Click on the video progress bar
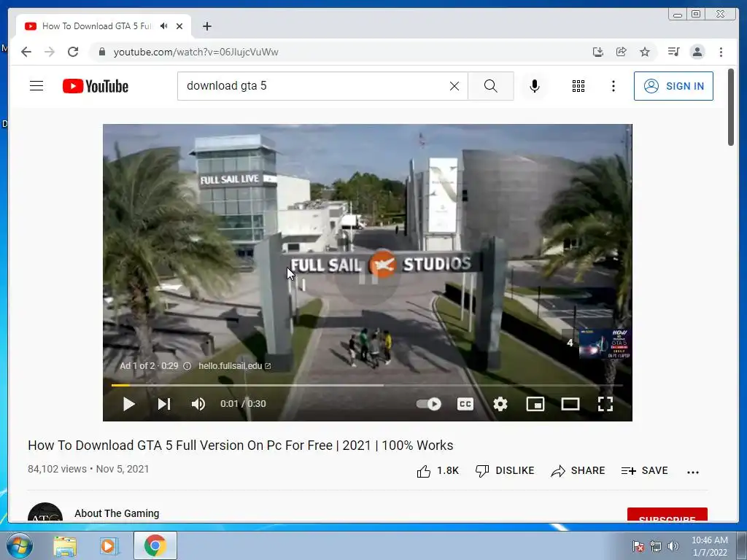The width and height of the screenshot is (747, 560). 367,385
